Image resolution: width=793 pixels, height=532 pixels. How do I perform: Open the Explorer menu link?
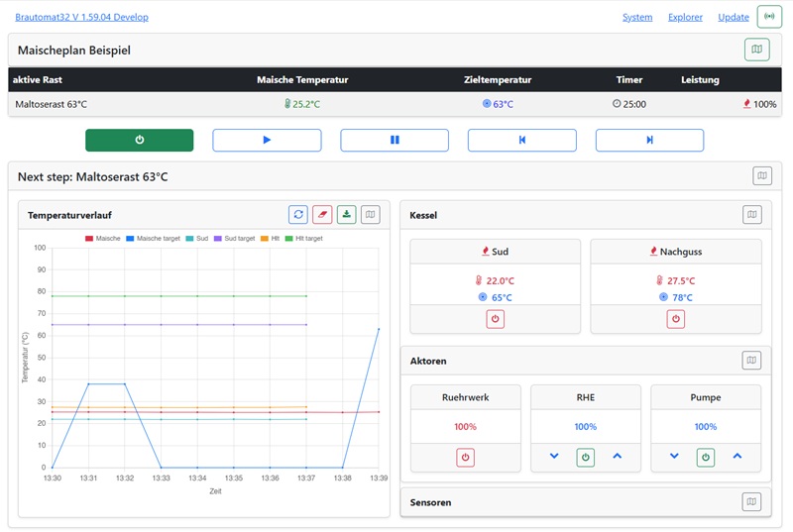685,17
